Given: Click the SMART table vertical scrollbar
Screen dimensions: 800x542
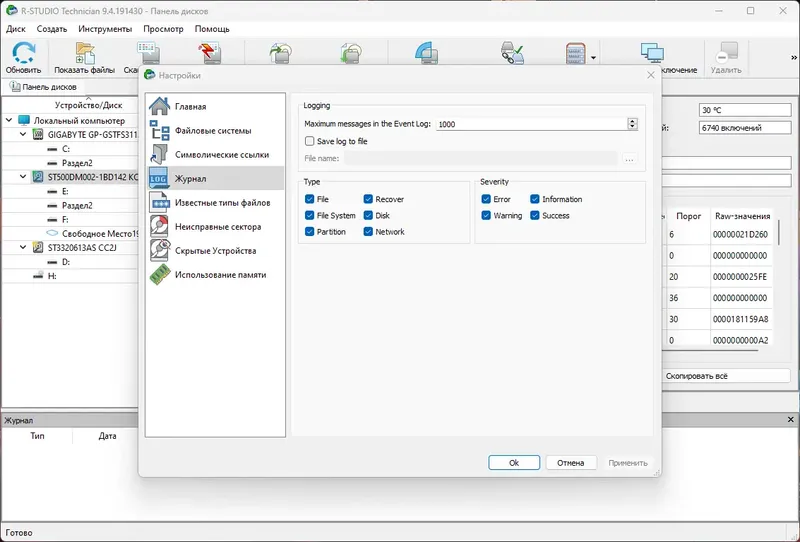Looking at the screenshot, I should [779, 232].
